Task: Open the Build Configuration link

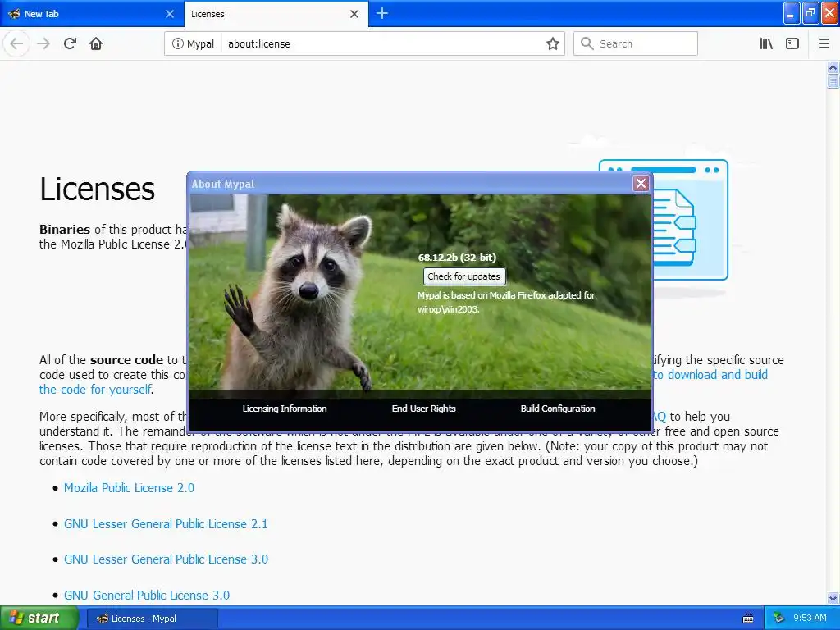Action: [x=558, y=409]
